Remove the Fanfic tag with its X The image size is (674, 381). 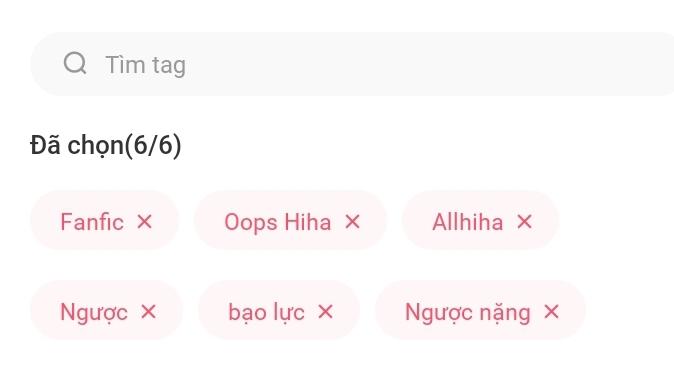(x=144, y=222)
